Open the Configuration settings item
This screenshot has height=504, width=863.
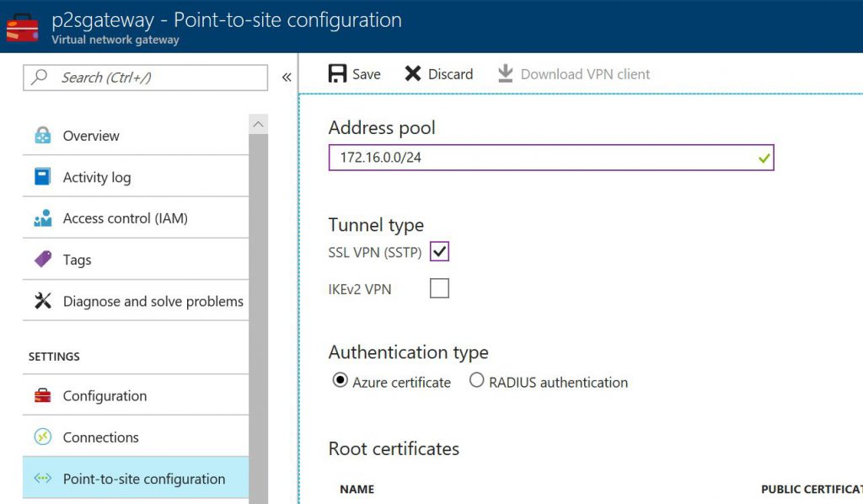click(x=136, y=395)
